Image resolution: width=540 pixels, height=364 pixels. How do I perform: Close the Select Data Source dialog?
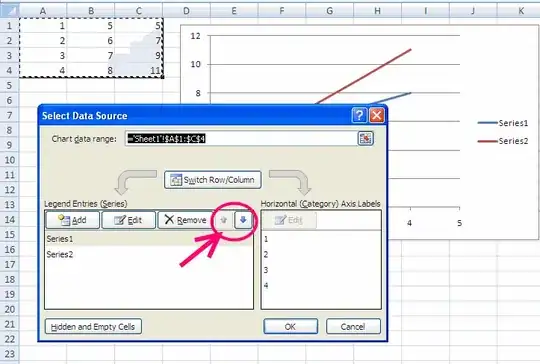click(x=377, y=115)
